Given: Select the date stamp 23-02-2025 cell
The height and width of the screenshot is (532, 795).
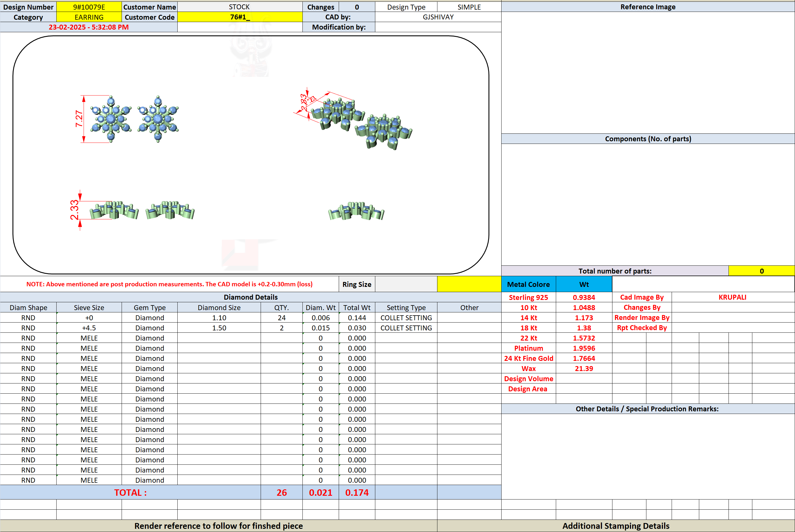Looking at the screenshot, I should (89, 27).
